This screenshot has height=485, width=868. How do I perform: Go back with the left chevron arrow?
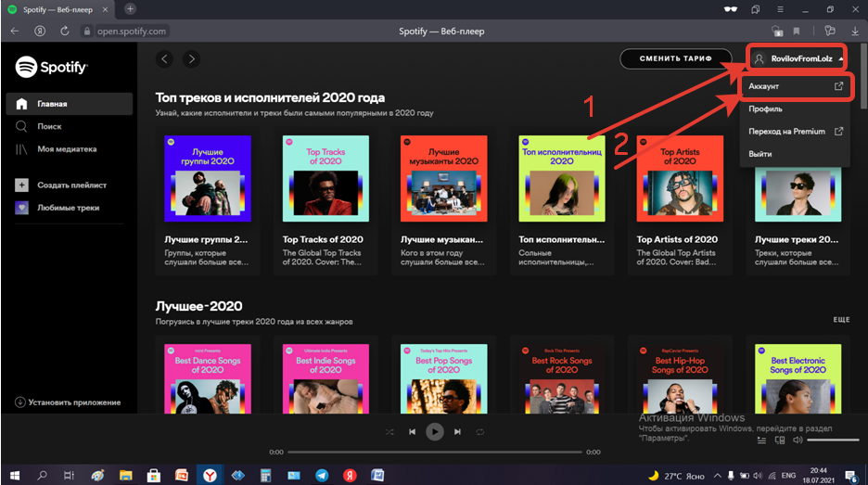click(165, 59)
